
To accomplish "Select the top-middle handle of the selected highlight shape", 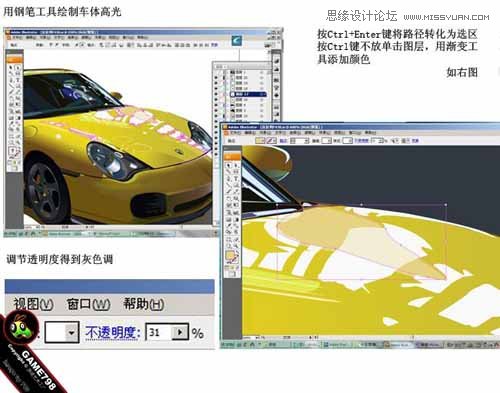I will click(362, 204).
